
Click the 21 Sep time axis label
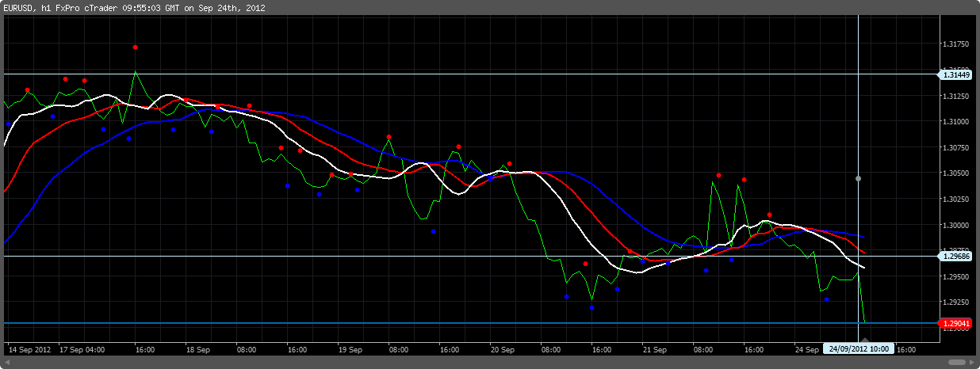[654, 348]
